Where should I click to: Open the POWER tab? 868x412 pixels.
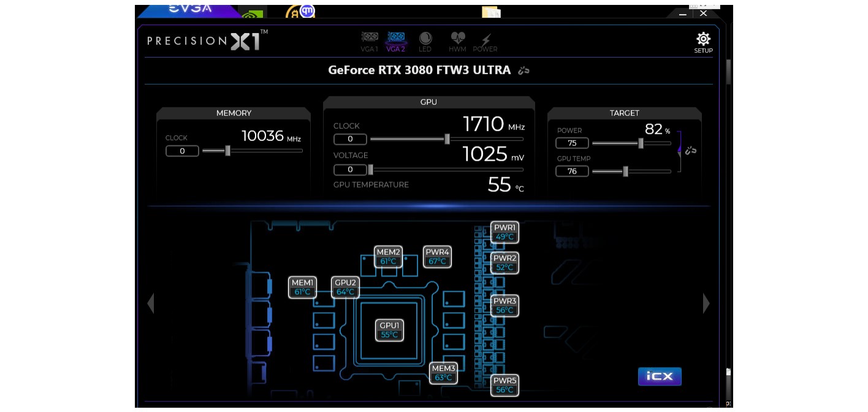[x=485, y=42]
